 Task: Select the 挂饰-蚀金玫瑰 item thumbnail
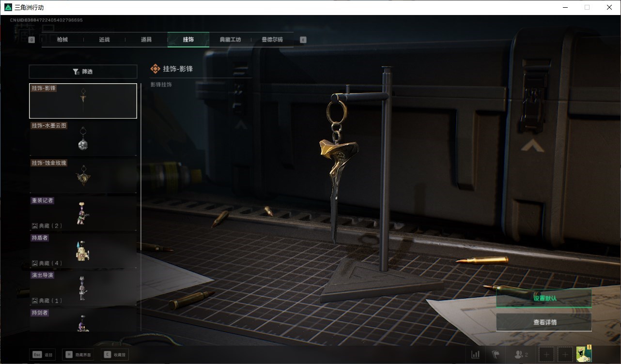click(x=83, y=176)
